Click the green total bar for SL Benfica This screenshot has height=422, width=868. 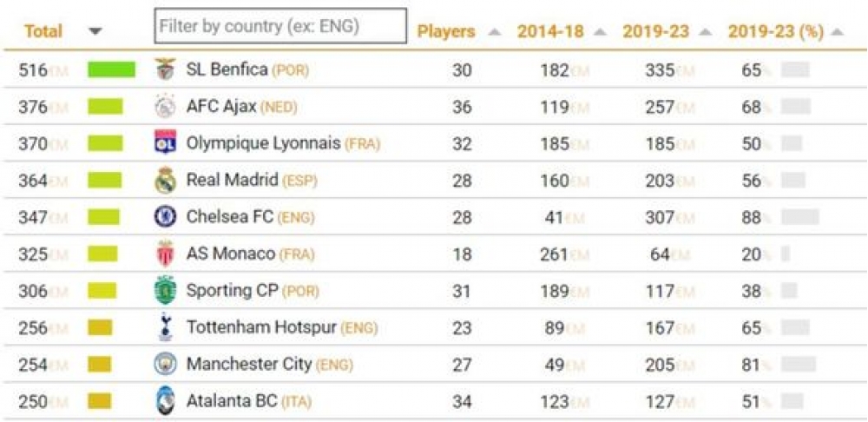coord(111,69)
